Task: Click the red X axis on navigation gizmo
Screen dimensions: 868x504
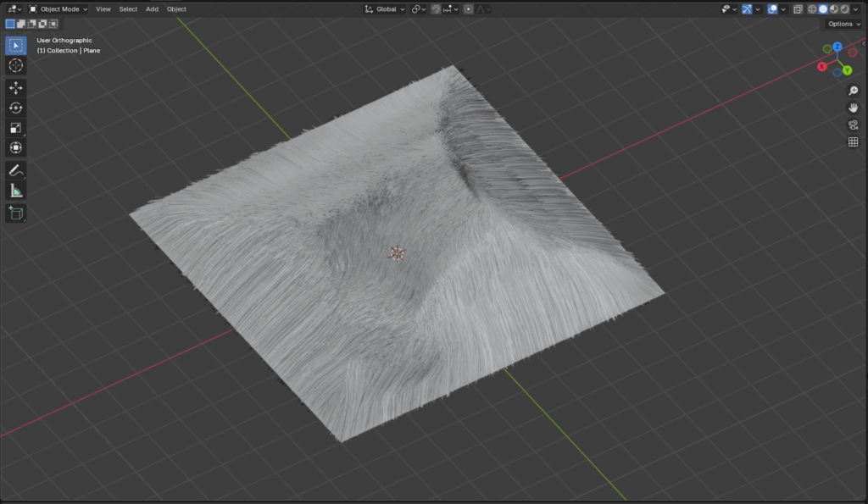Action: (822, 66)
